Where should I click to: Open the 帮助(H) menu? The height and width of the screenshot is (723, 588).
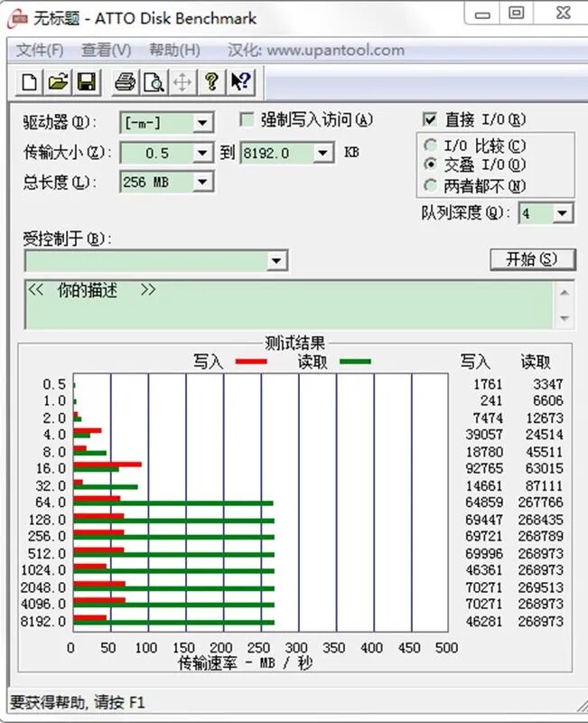[174, 50]
